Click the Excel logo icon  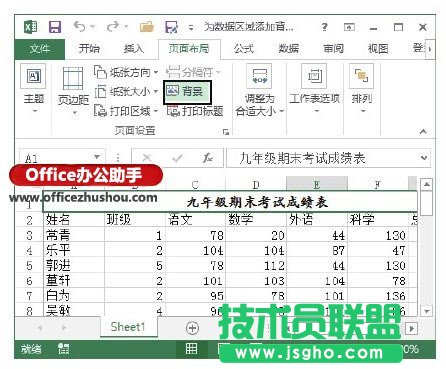pos(31,27)
